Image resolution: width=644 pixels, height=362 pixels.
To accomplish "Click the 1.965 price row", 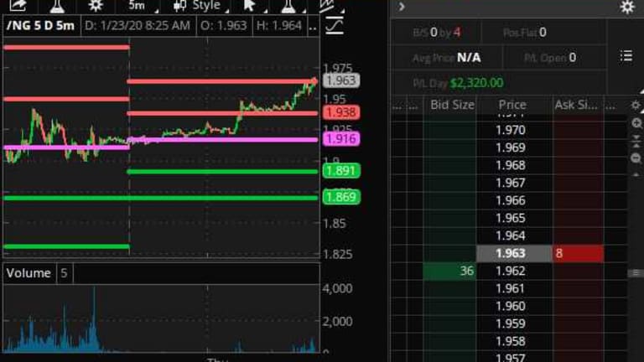I will tap(510, 219).
